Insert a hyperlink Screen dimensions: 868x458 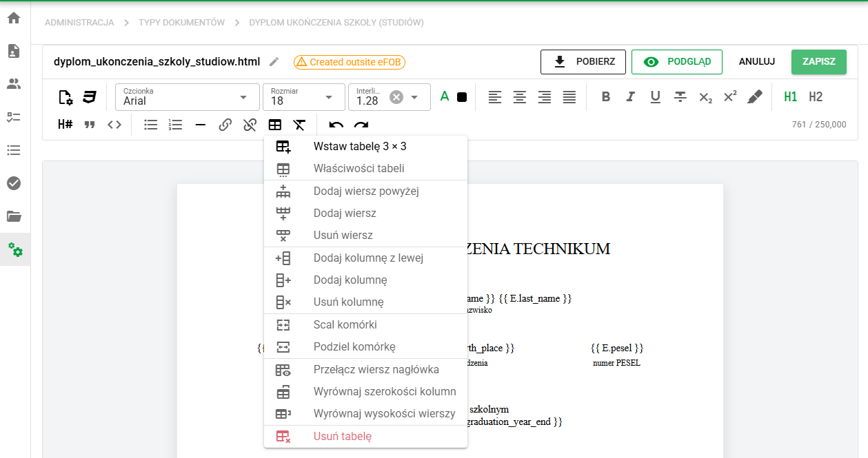[225, 125]
